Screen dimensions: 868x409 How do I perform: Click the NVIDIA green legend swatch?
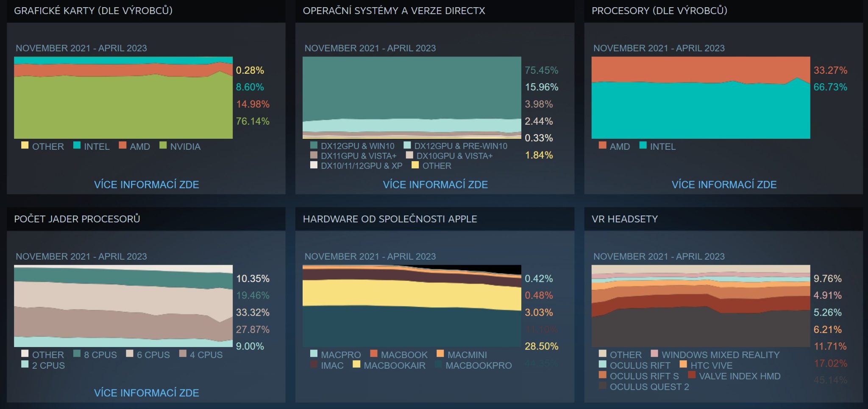[163, 146]
